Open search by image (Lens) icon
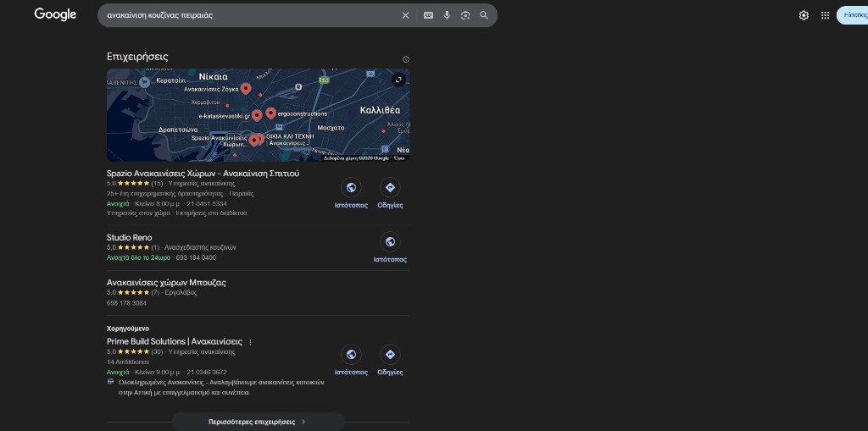 465,15
